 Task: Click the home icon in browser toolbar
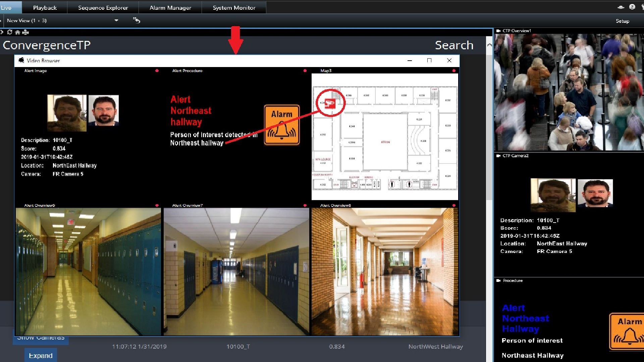tap(17, 32)
